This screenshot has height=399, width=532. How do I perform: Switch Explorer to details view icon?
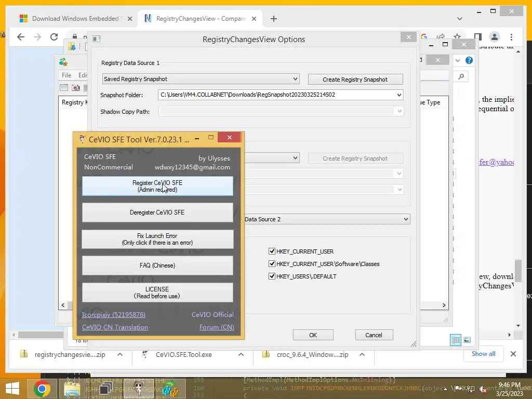tap(456, 340)
